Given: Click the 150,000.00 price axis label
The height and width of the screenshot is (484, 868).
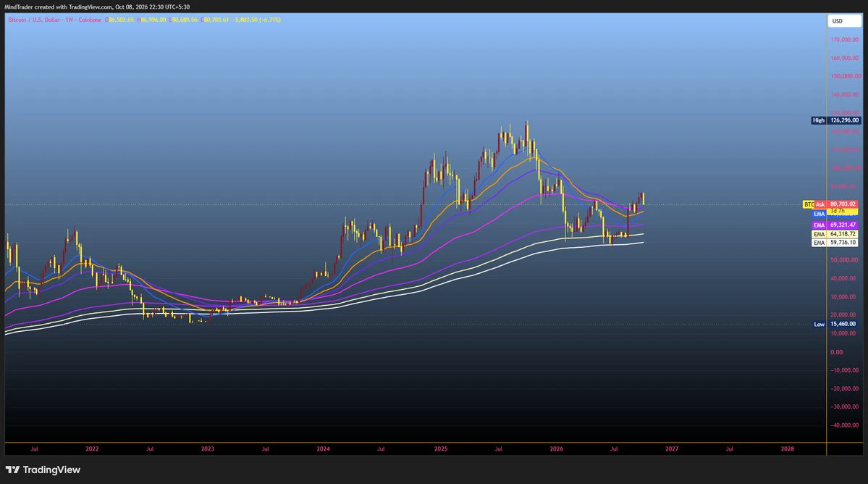Looking at the screenshot, I should (844, 76).
